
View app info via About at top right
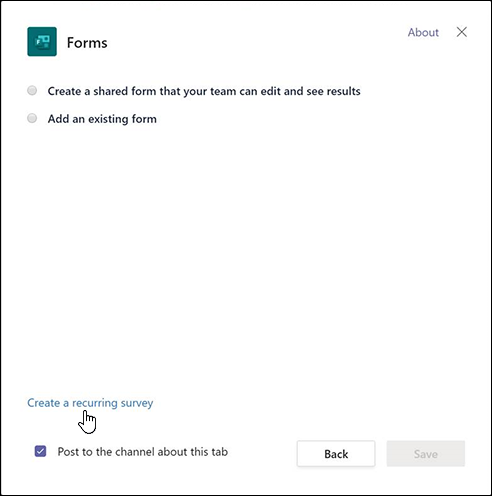click(423, 32)
